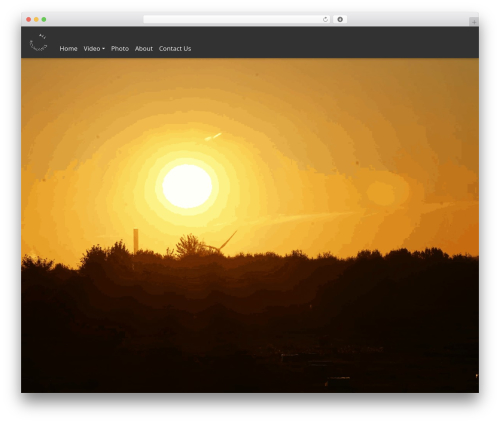Open the About page
Image resolution: width=500 pixels, height=423 pixels.
click(144, 49)
